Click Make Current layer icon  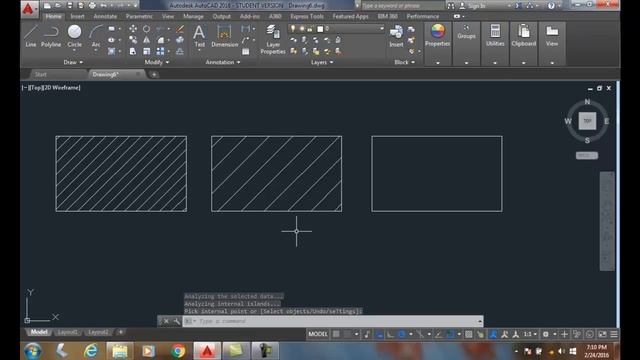pyautogui.click(x=338, y=40)
